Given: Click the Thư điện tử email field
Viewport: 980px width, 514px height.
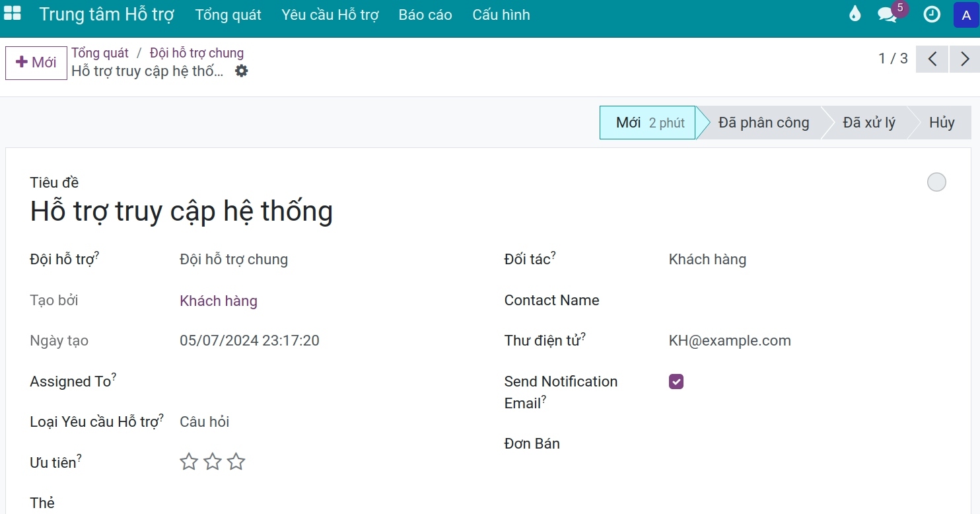Looking at the screenshot, I should click(808, 341).
